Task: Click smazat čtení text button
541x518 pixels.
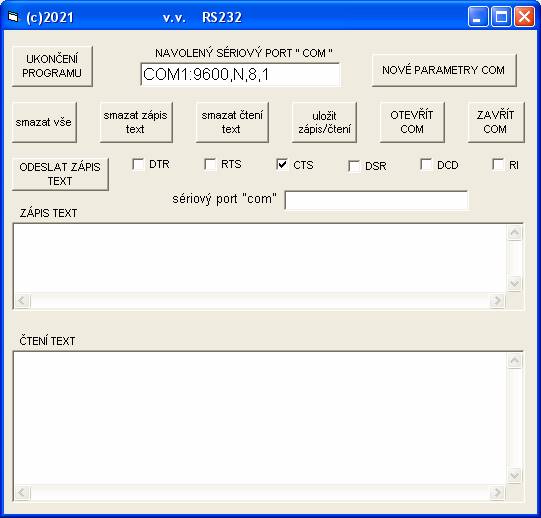Action: point(232,122)
